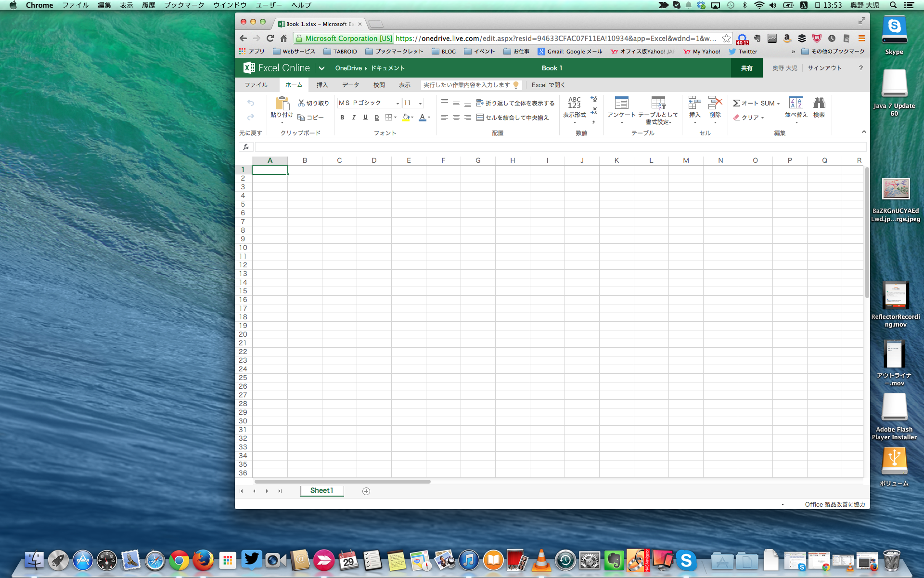Image resolution: width=924 pixels, height=578 pixels.
Task: Switch to the Insert (挿入) ribbon tab
Action: tap(322, 85)
